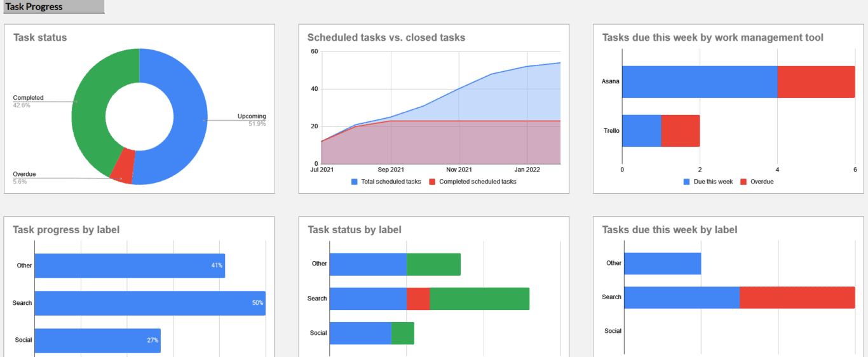Viewport: 868px width, 357px height.
Task: Click the red Overdue donut slice
Action: click(x=122, y=171)
